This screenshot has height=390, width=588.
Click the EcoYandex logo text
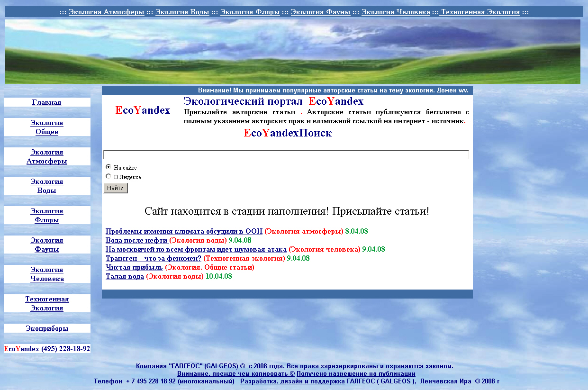pyautogui.click(x=143, y=110)
